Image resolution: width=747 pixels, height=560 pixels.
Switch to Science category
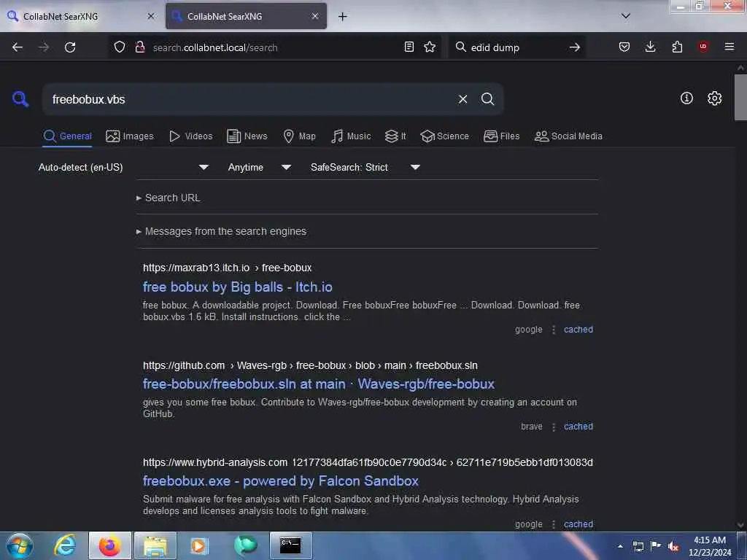click(444, 136)
